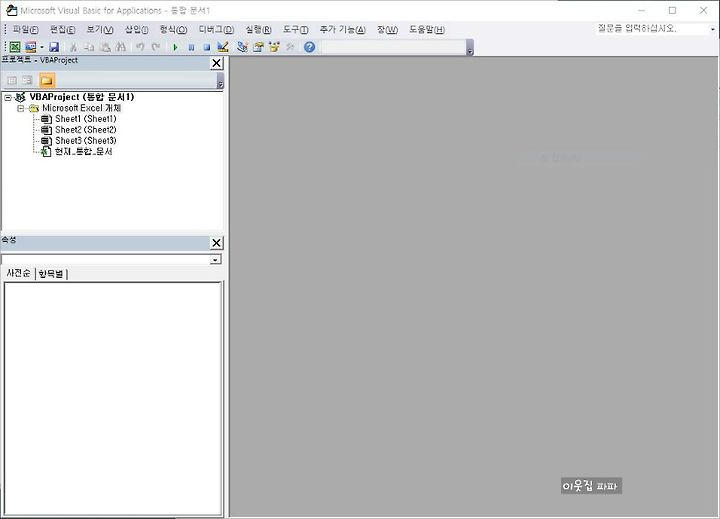Open standard toolbar options arrow
The image size is (720, 519).
point(470,48)
